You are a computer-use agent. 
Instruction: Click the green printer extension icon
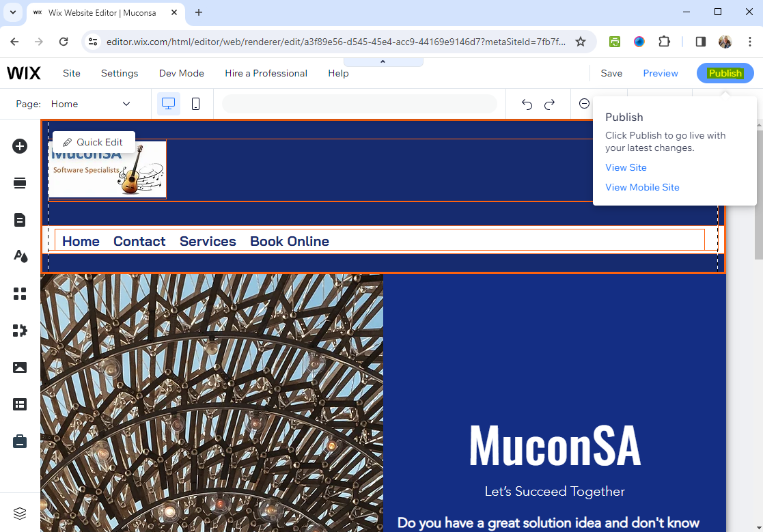(615, 42)
